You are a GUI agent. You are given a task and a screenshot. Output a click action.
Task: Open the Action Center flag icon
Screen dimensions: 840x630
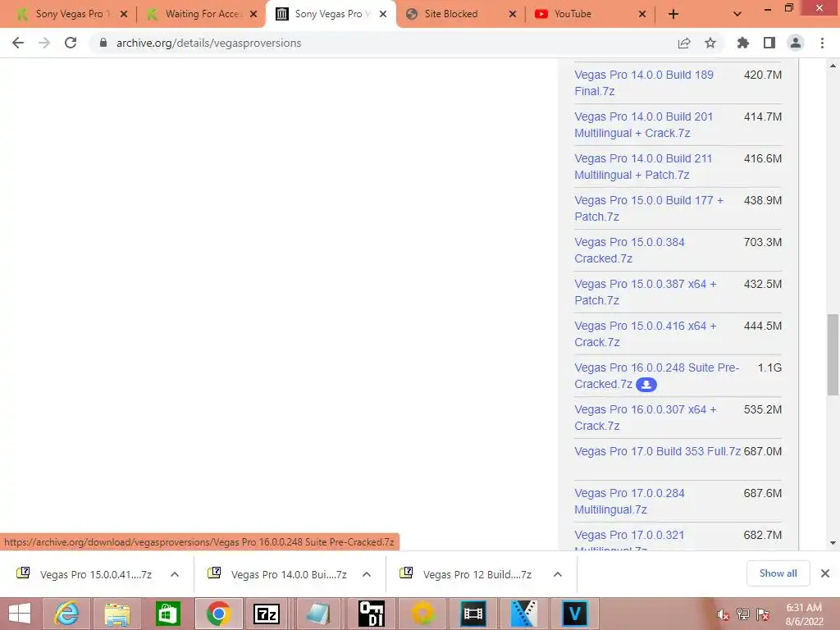[x=762, y=614]
